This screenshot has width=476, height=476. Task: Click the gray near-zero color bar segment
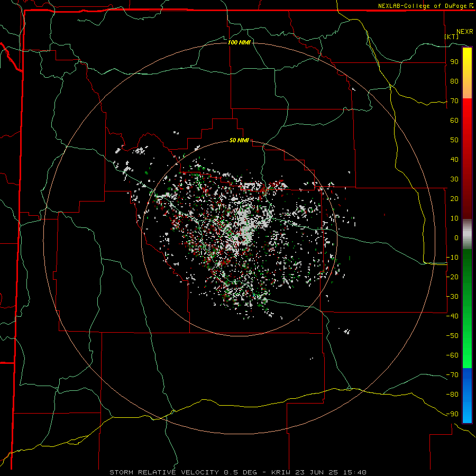click(467, 234)
